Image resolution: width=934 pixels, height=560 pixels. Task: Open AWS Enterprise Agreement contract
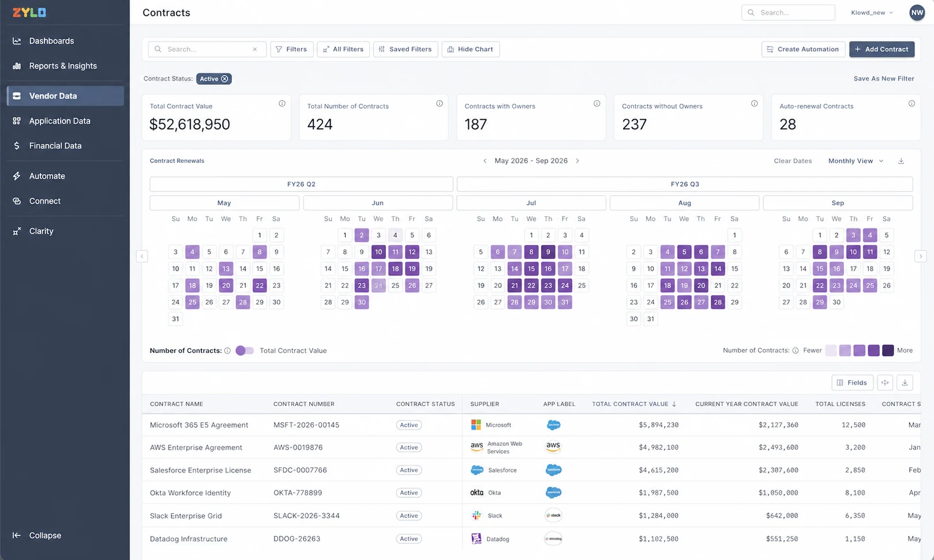[x=196, y=448]
